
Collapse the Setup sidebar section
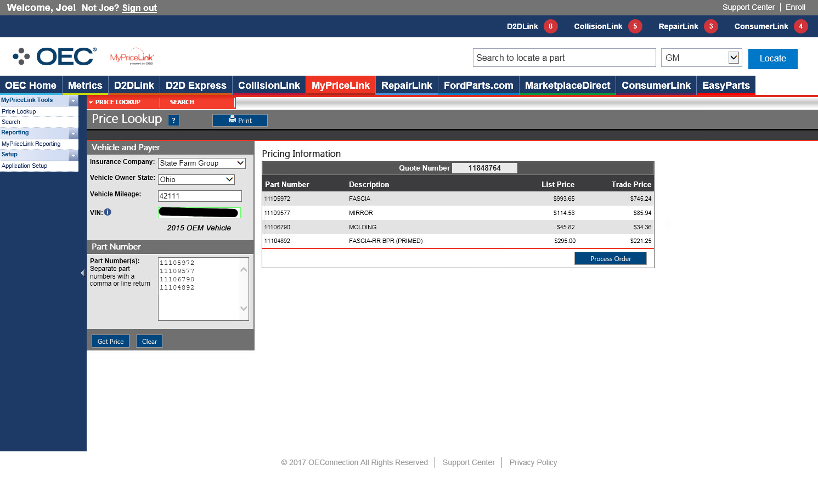73,155
